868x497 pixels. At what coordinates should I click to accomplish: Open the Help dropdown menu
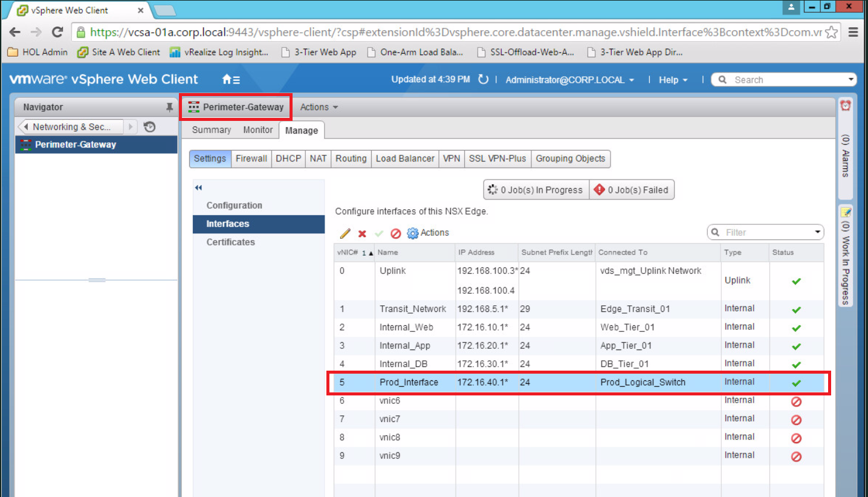pyautogui.click(x=673, y=80)
